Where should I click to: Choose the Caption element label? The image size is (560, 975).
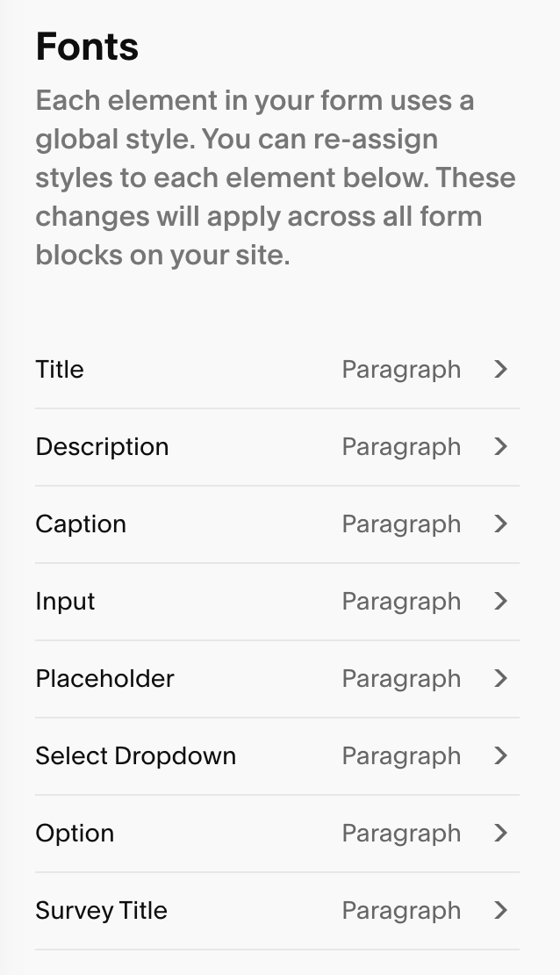81,524
